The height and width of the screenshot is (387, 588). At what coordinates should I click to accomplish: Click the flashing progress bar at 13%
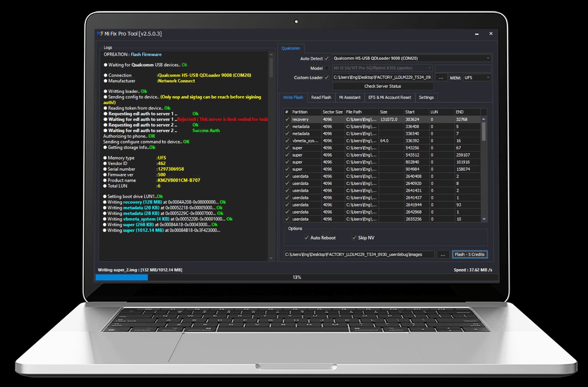(297, 277)
